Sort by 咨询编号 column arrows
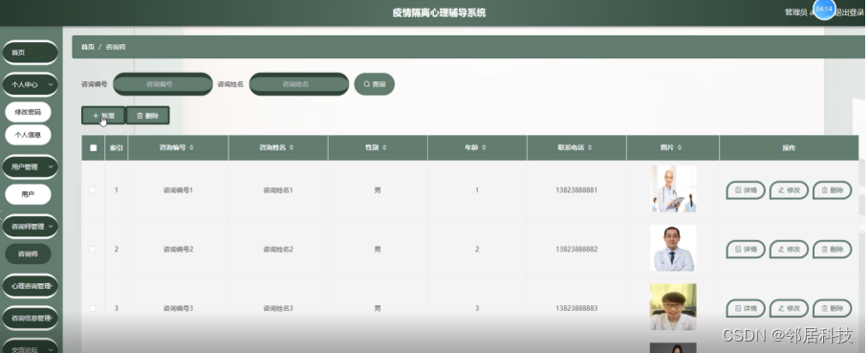Image resolution: width=868 pixels, height=353 pixels. pos(191,148)
